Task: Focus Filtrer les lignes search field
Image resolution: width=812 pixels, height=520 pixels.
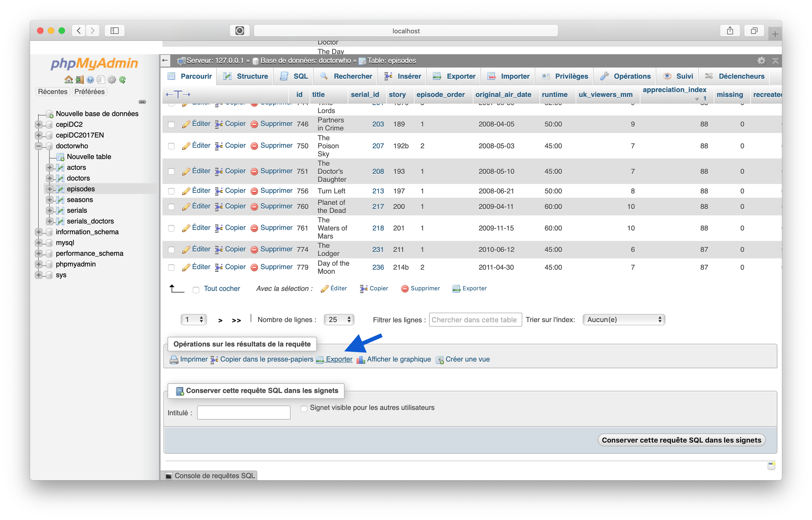Action: click(x=475, y=320)
